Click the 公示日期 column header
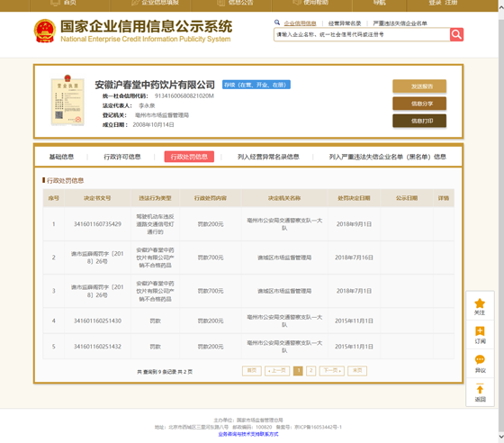504x443 pixels. point(407,198)
